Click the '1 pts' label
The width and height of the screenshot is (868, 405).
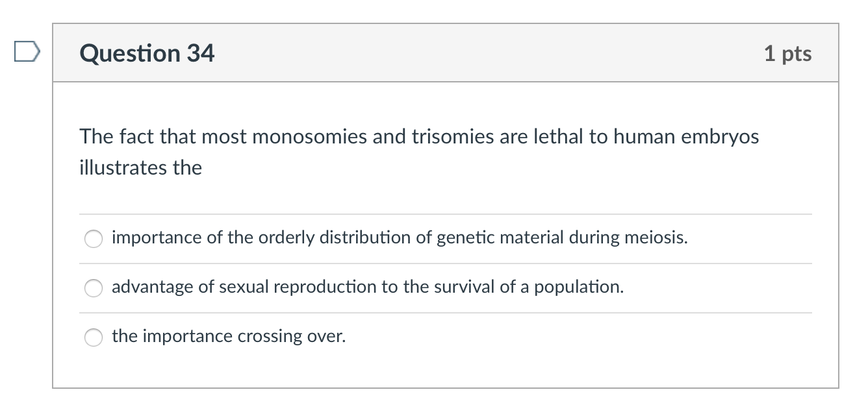coord(789,54)
